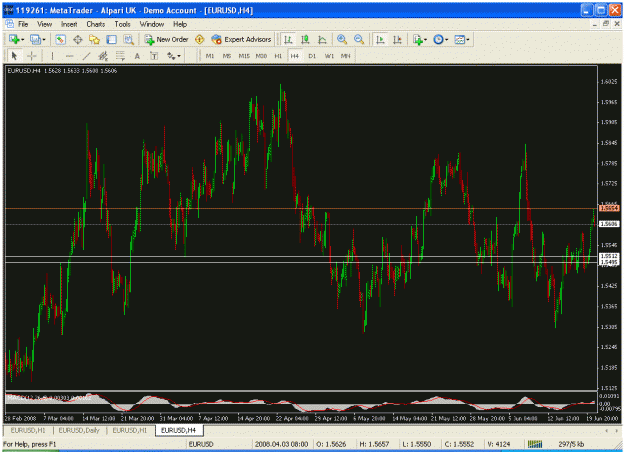Show the Market Watch window
The height and width of the screenshot is (452, 625).
pos(60,39)
